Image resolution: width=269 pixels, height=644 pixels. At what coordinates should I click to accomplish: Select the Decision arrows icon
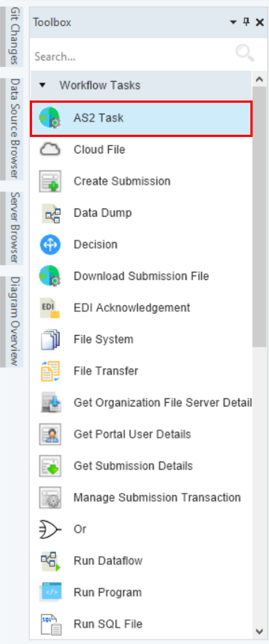pos(50,245)
